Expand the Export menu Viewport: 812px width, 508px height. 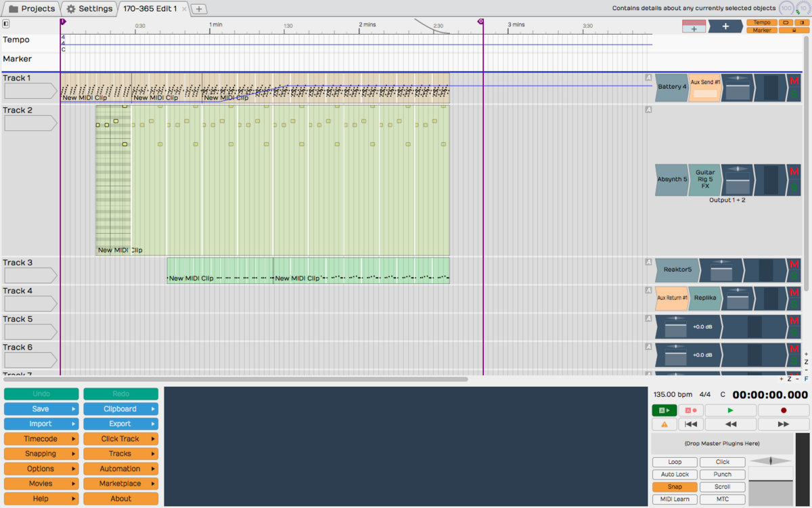coord(120,424)
